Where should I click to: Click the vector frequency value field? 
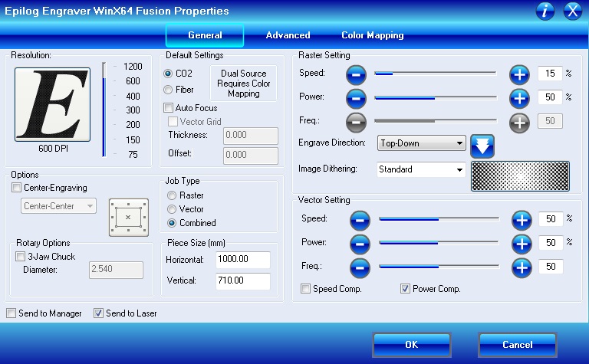[551, 267]
